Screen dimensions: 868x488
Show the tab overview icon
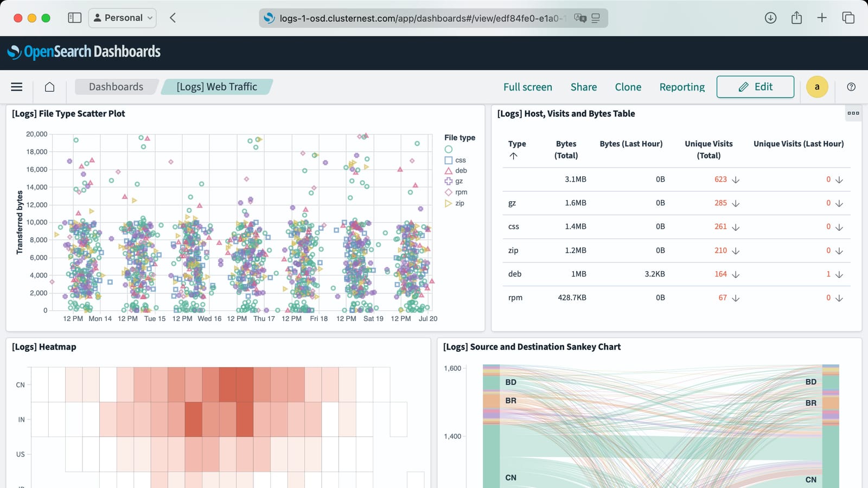click(848, 18)
